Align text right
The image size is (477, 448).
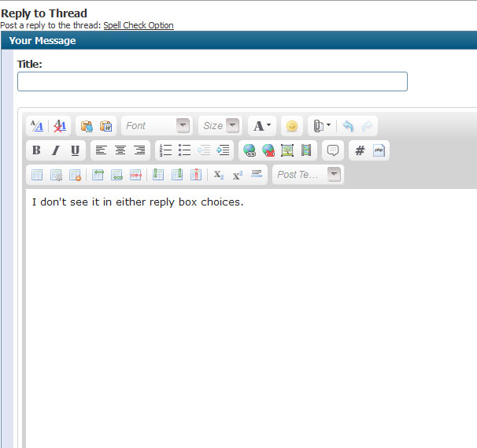(x=139, y=150)
